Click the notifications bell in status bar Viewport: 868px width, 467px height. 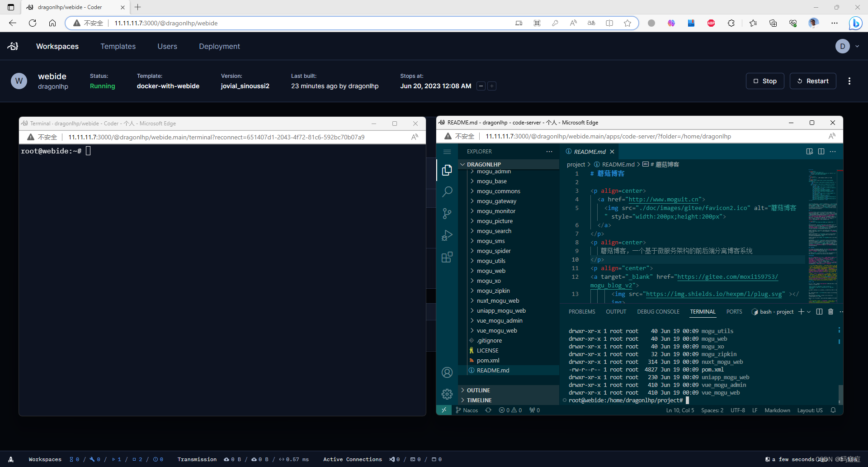pos(833,410)
